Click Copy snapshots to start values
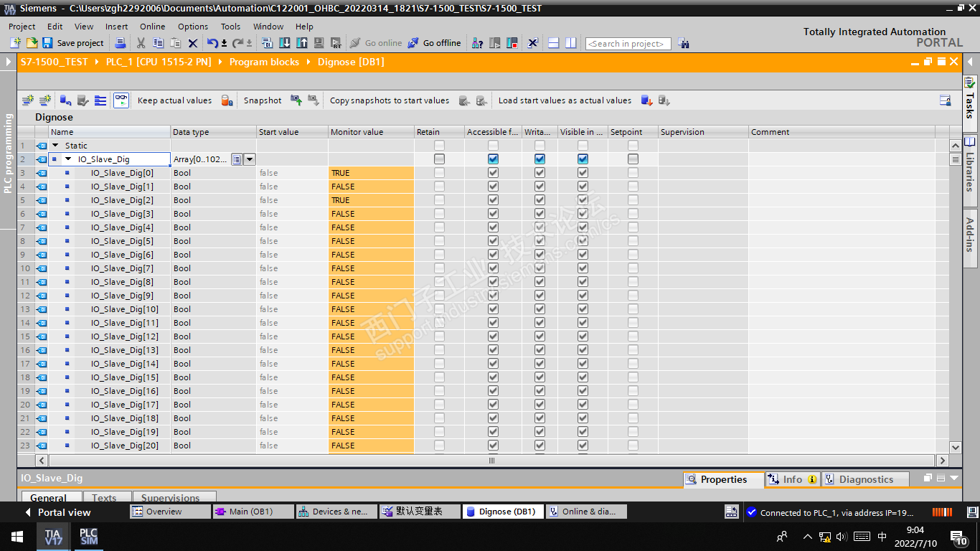The width and height of the screenshot is (980, 551). pos(390,100)
